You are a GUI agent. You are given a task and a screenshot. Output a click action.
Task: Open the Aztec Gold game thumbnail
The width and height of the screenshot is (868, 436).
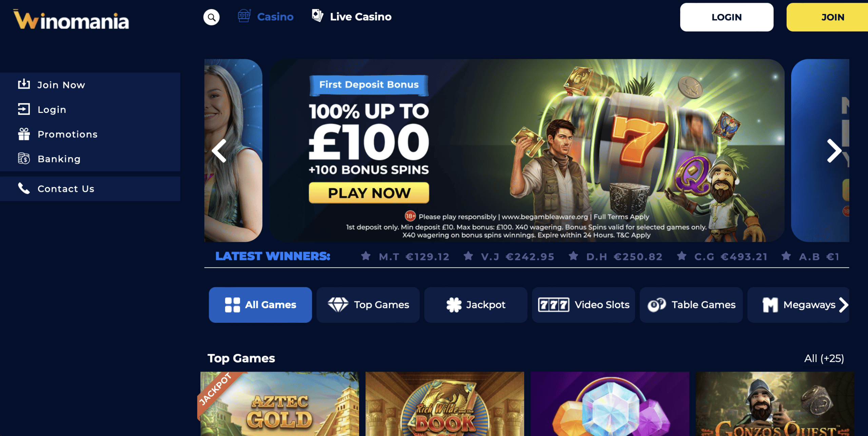point(279,404)
